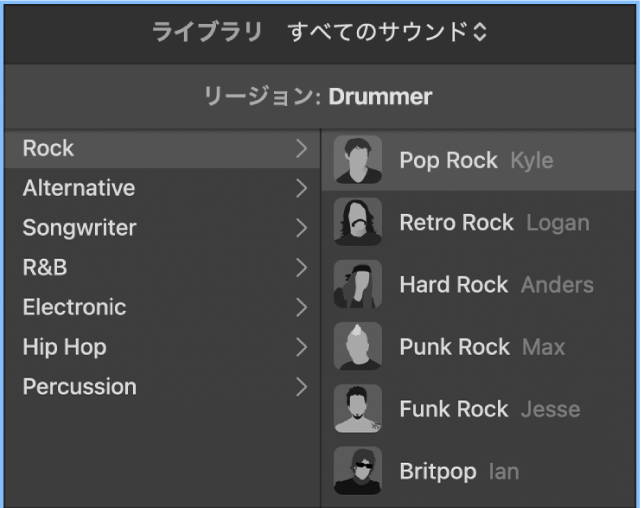Click the Britpop style name

[438, 472]
